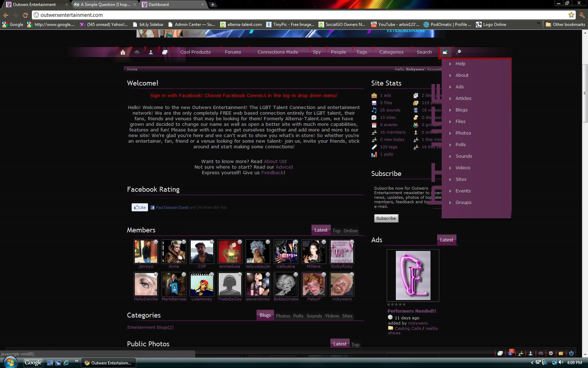The image size is (588, 368).
Task: Open messages icon in bottom toolbar
Action: coord(500,353)
